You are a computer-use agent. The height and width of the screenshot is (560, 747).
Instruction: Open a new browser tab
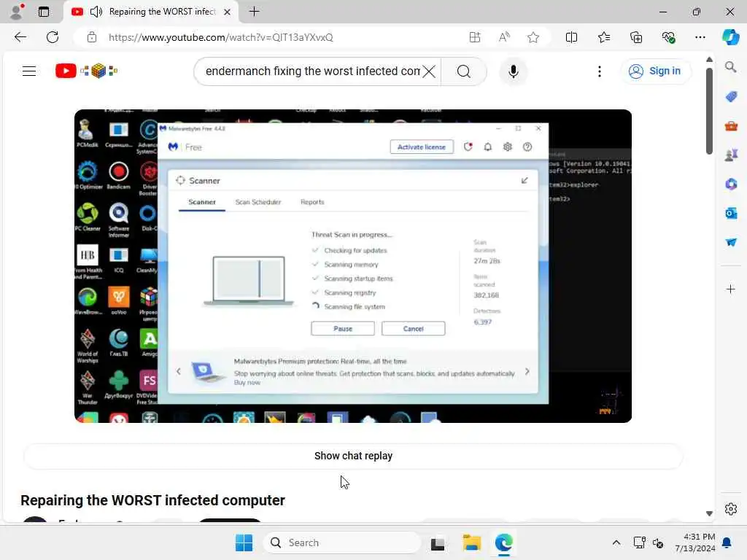(255, 12)
